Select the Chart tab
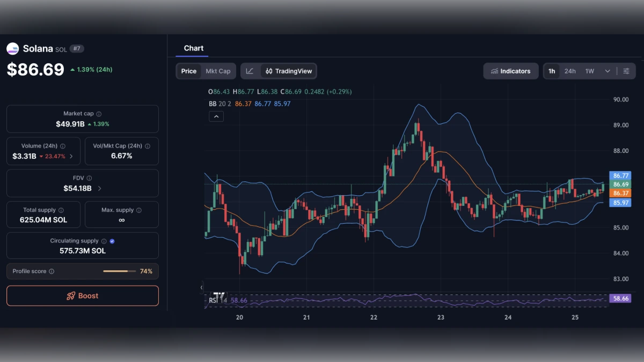Viewport: 644px width, 362px height. [194, 48]
